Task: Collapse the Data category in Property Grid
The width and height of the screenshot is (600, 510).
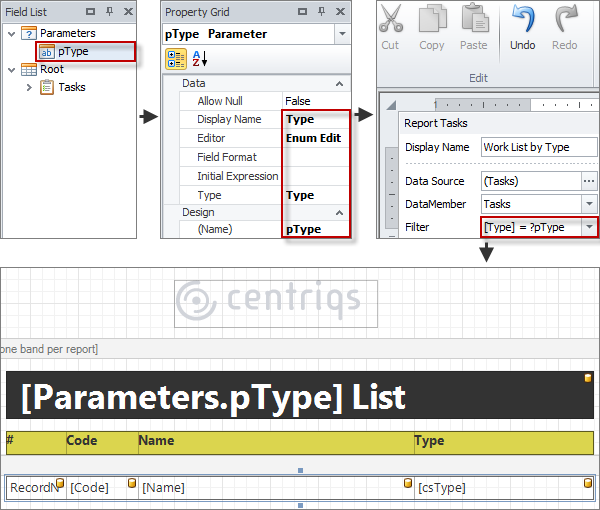Action: click(x=340, y=84)
